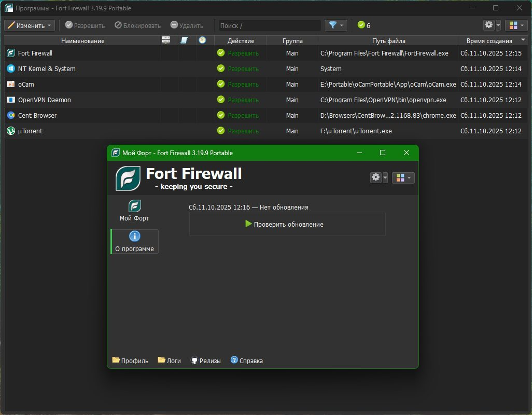
Task: Focus the Поиск search field
Action: coord(270,25)
